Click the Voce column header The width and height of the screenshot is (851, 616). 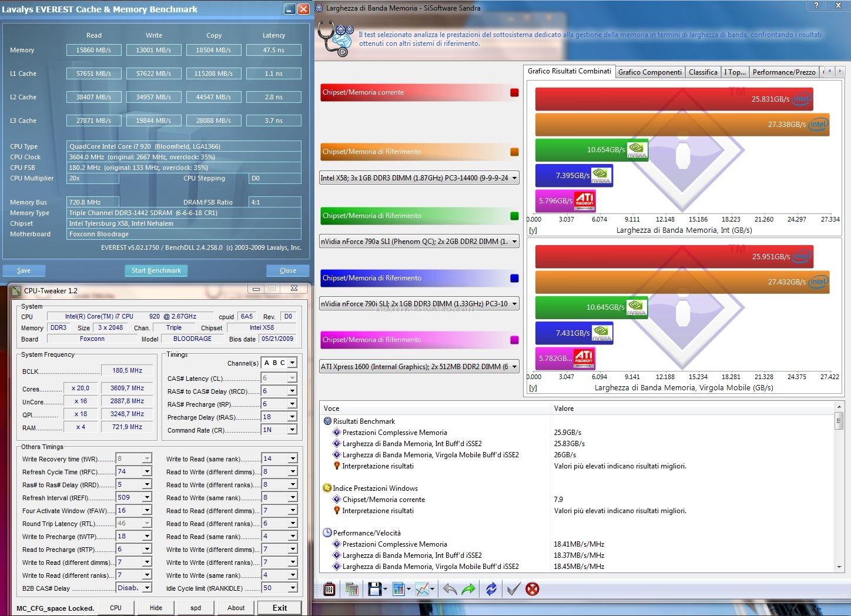click(x=435, y=408)
